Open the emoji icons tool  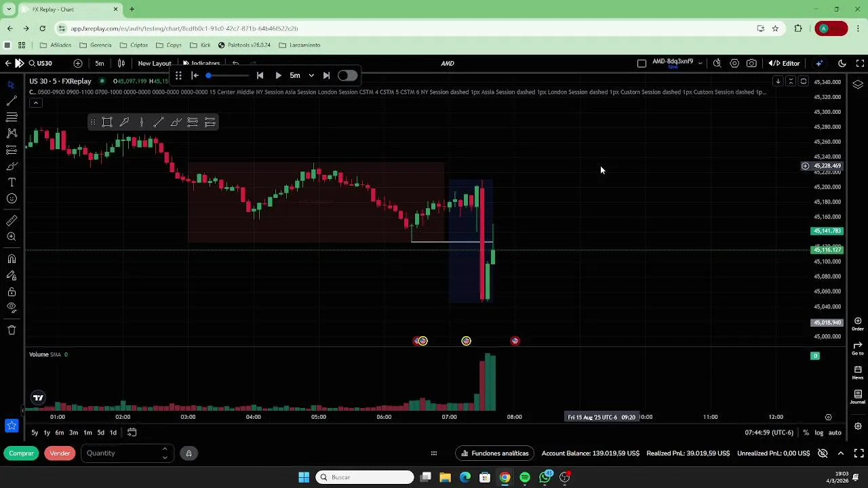[11, 199]
